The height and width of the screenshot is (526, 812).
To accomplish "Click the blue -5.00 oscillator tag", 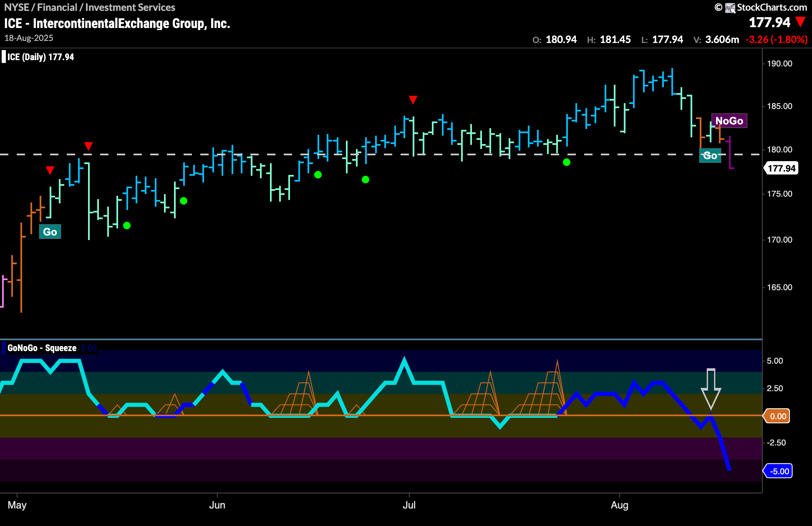I will (778, 471).
